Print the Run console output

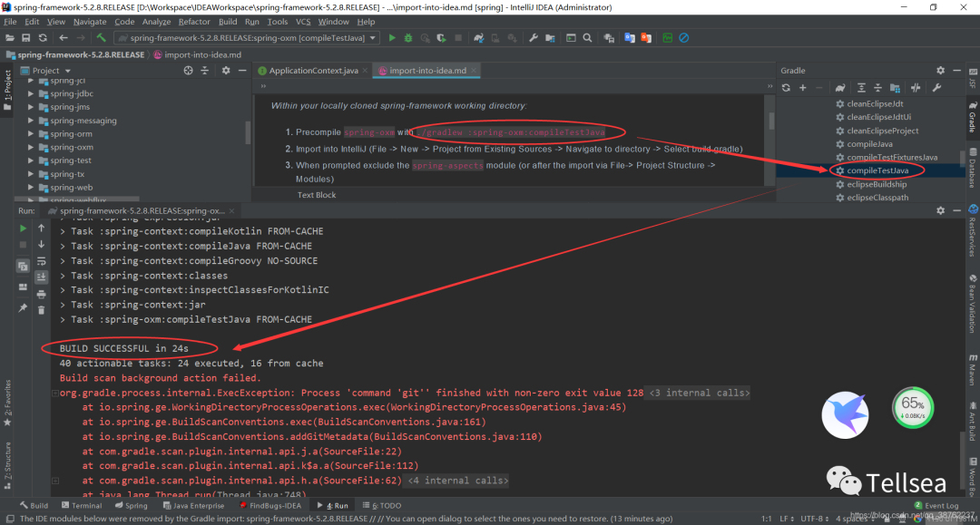41,294
